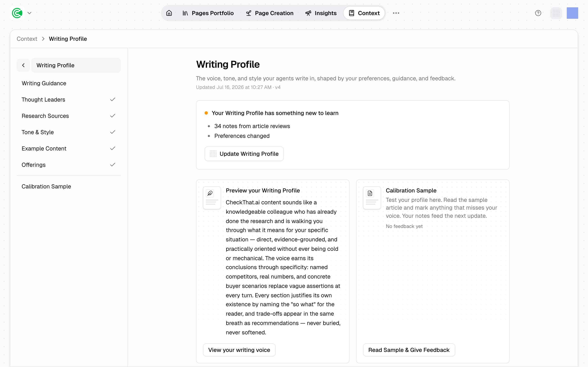This screenshot has height=367, width=588.
Task: Click the back arrow beside Writing Profile
Action: coord(23,65)
